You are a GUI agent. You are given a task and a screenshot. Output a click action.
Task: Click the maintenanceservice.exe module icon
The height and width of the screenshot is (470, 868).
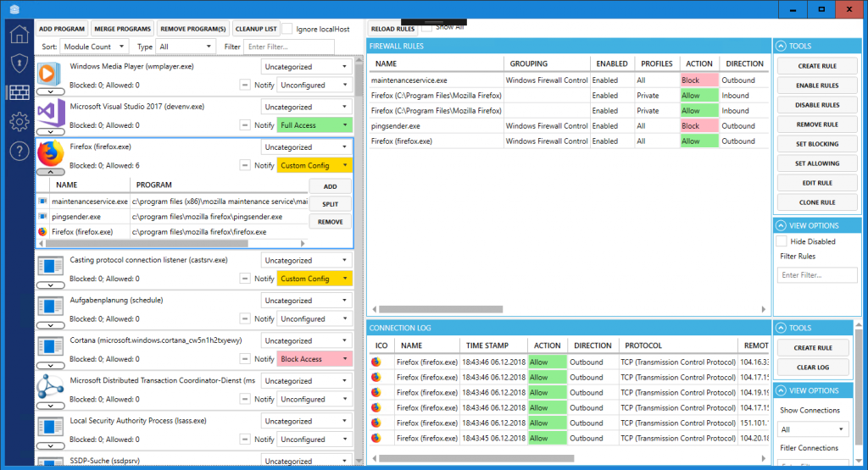[42, 202]
